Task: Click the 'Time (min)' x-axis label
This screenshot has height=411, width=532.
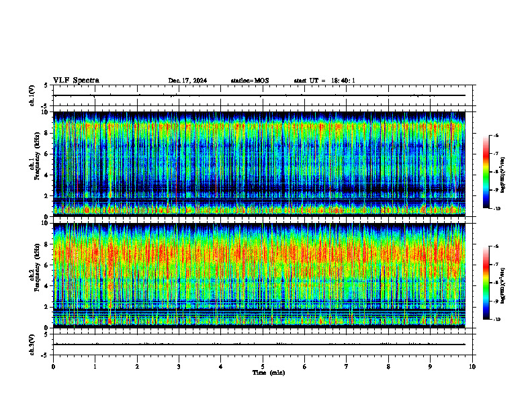Action: (x=269, y=373)
